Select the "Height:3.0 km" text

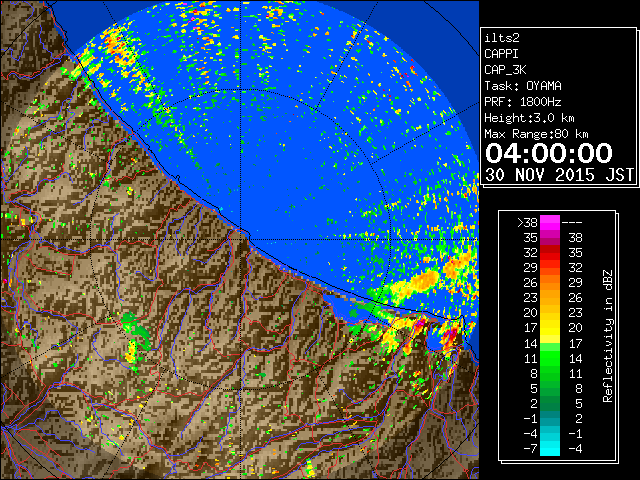[x=529, y=118]
